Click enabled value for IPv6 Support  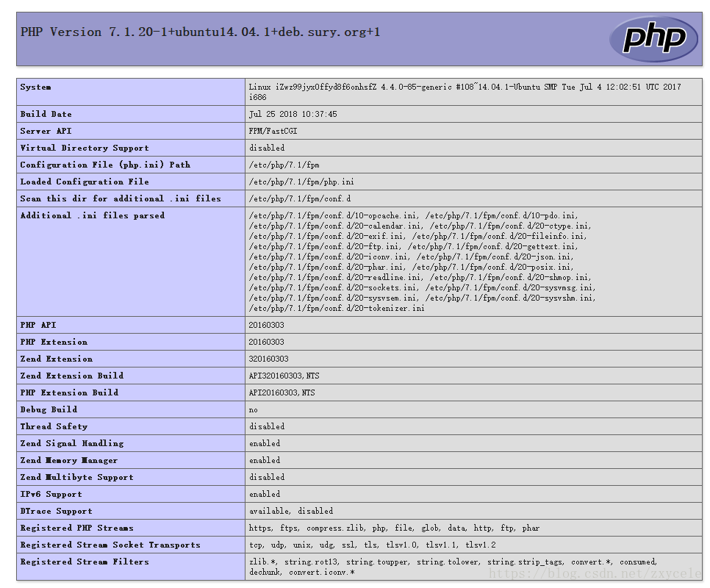265,494
